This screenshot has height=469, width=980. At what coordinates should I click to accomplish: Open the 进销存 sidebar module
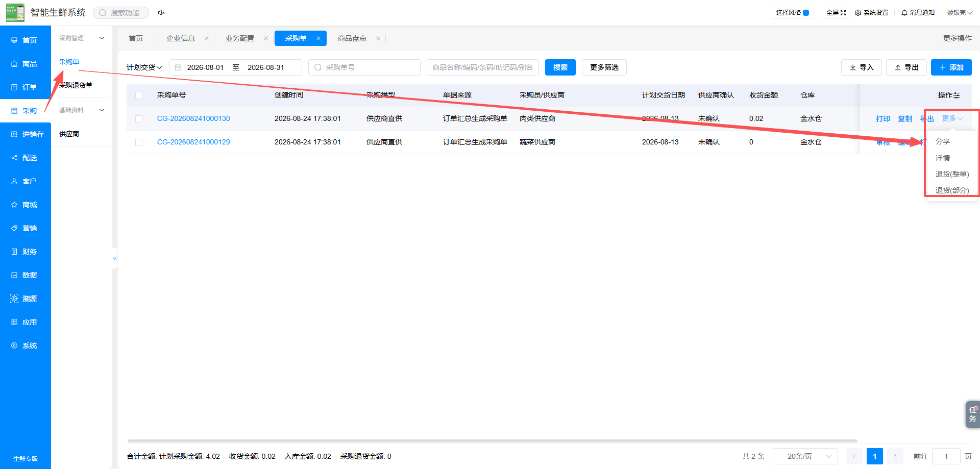[x=25, y=134]
